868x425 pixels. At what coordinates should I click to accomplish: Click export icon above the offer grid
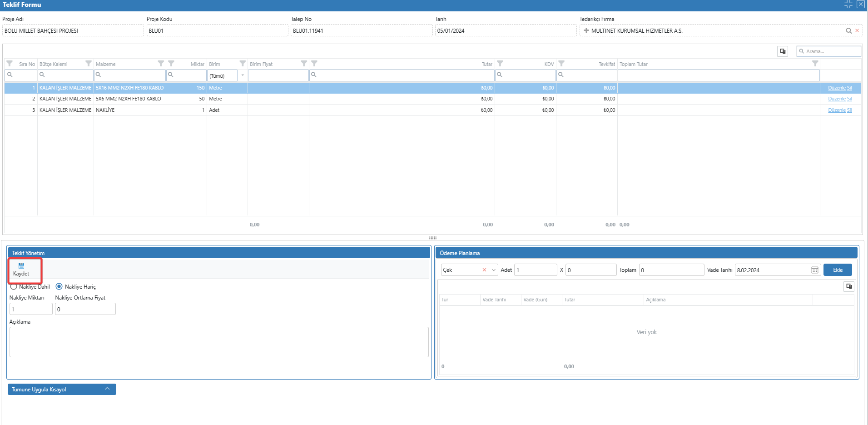click(783, 51)
